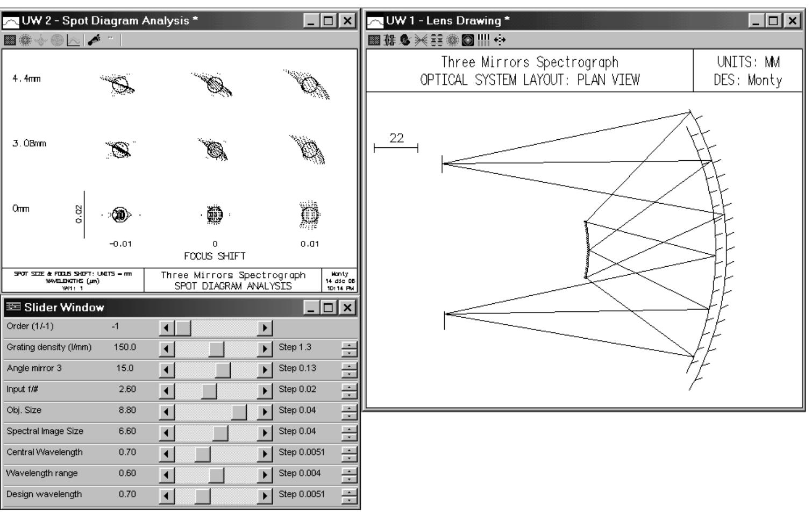Click the vertical bars pattern icon in UW 1 toolbar
This screenshot has width=812, height=521.
pos(483,40)
